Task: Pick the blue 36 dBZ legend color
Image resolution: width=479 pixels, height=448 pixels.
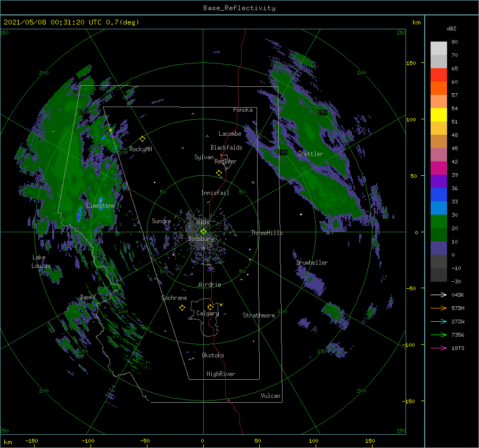Action: click(x=439, y=195)
